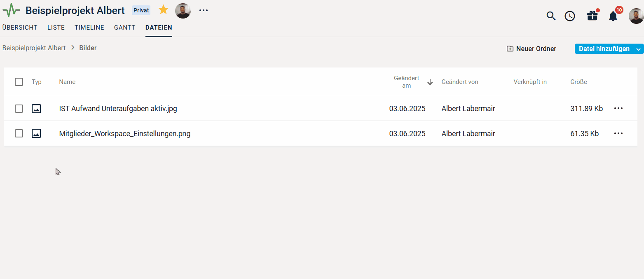Check the Mitglieder_Workspace_Einstellungen.png row checkbox
Viewport: 644px width, 279px height.
19,133
